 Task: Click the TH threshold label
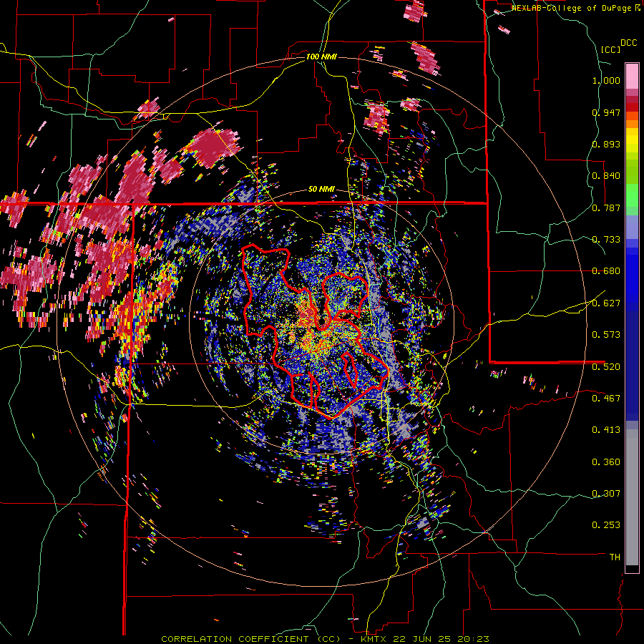click(x=615, y=557)
